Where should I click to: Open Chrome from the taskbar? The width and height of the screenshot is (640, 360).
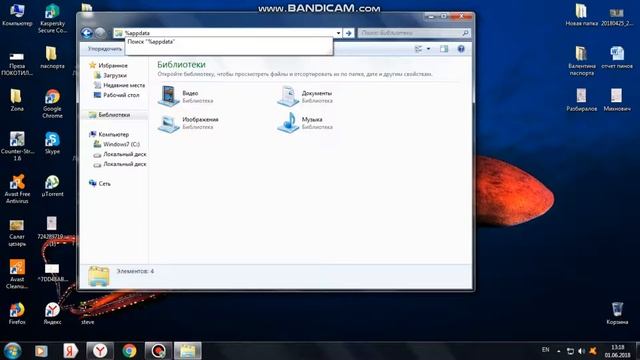tap(129, 351)
